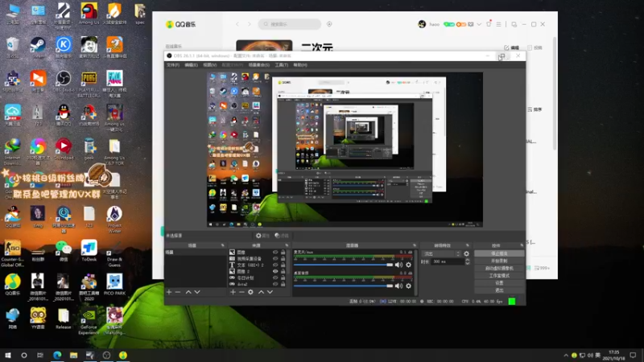This screenshot has height=362, width=644.
Task: Pop out the 场景 dock header icon
Action: tap(223, 245)
